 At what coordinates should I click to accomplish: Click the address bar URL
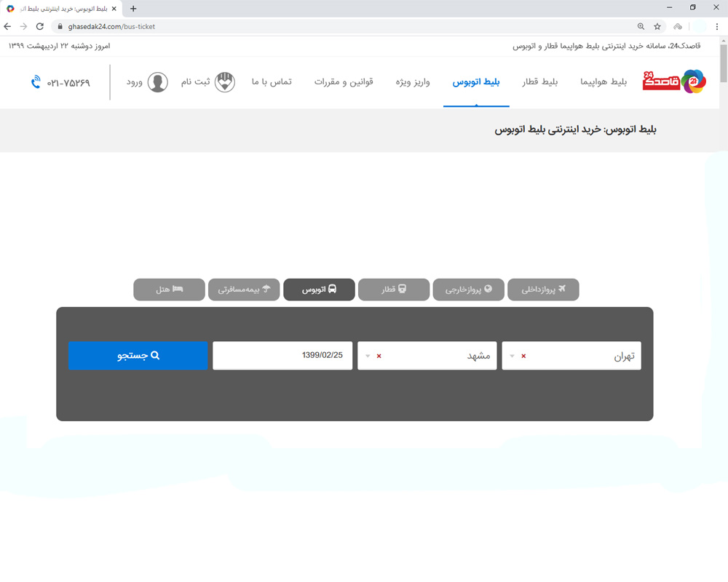tap(111, 26)
